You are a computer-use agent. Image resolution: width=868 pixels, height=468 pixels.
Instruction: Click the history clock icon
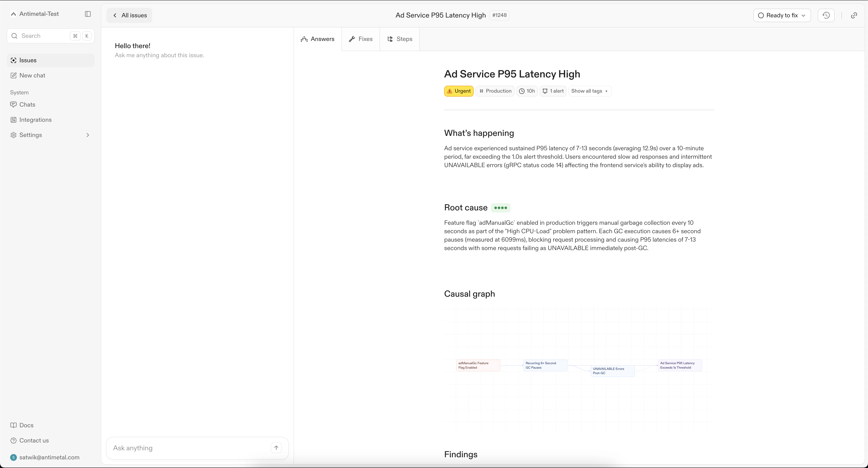[826, 15]
